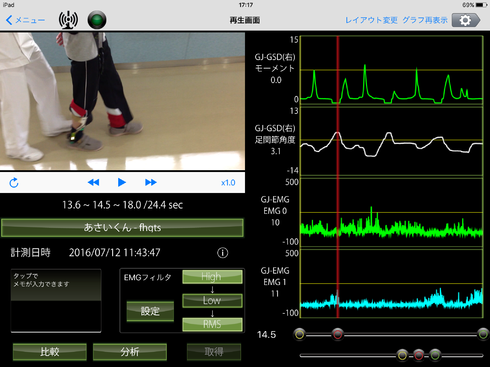Toggle the Low EMG filter

point(212,300)
